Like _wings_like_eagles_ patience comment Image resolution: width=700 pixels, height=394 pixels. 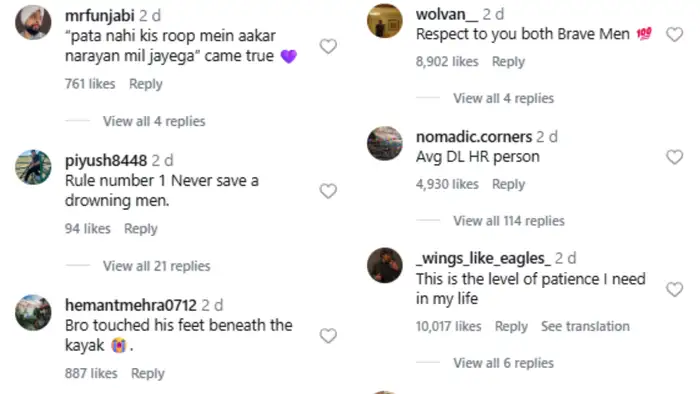click(675, 289)
